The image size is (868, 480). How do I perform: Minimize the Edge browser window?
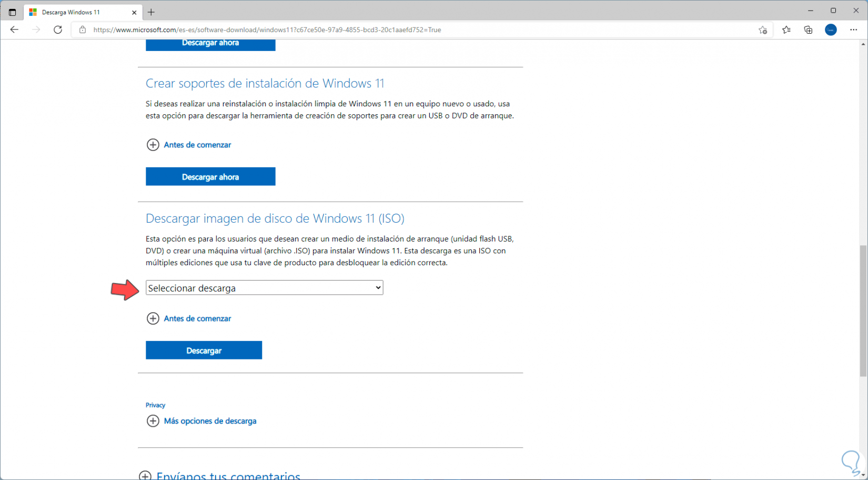pyautogui.click(x=811, y=11)
